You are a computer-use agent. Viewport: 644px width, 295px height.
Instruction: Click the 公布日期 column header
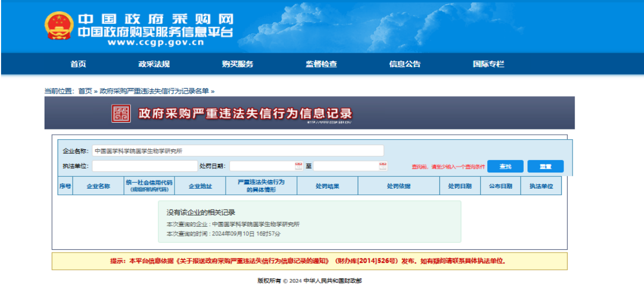tap(501, 186)
